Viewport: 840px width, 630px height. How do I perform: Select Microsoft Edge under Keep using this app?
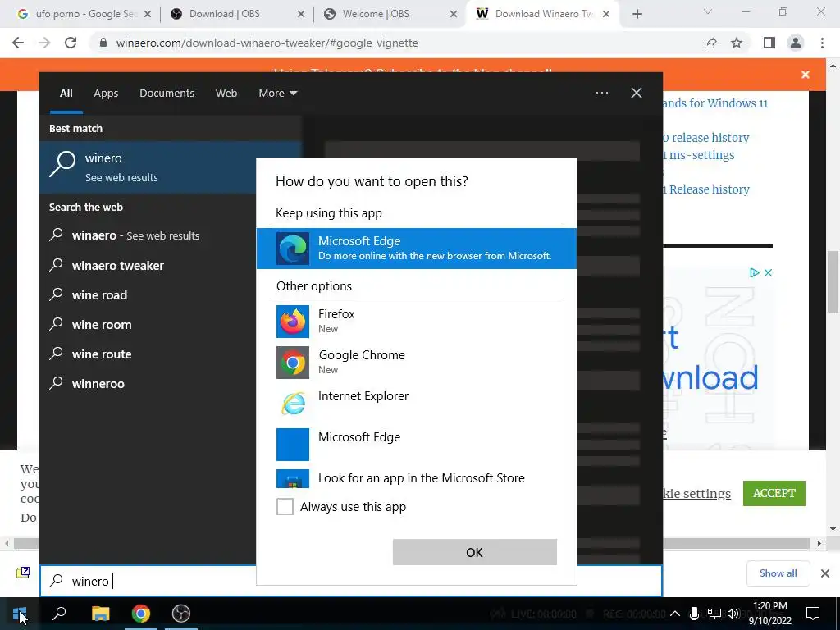pyautogui.click(x=416, y=248)
